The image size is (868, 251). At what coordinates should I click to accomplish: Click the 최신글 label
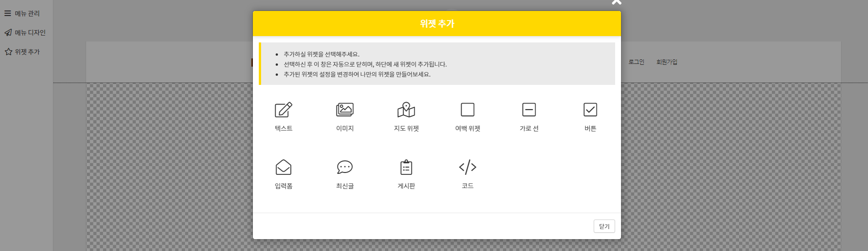coord(345,186)
